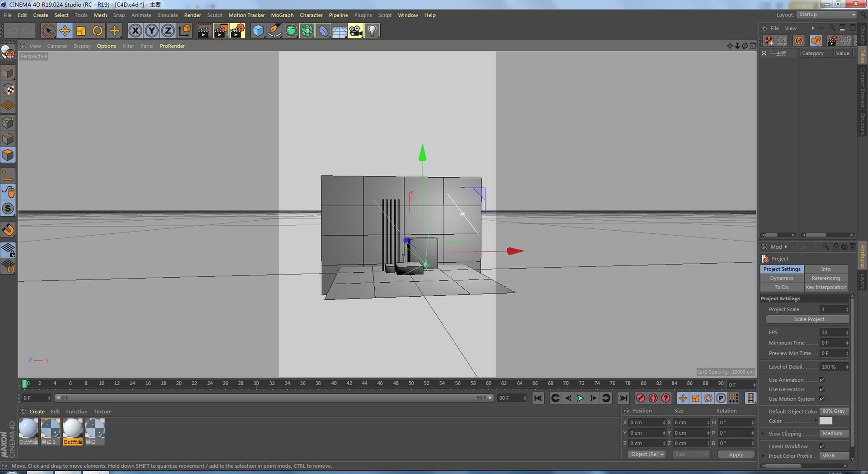Open spline Pen tool
This screenshot has width=868, height=474.
pos(274,31)
